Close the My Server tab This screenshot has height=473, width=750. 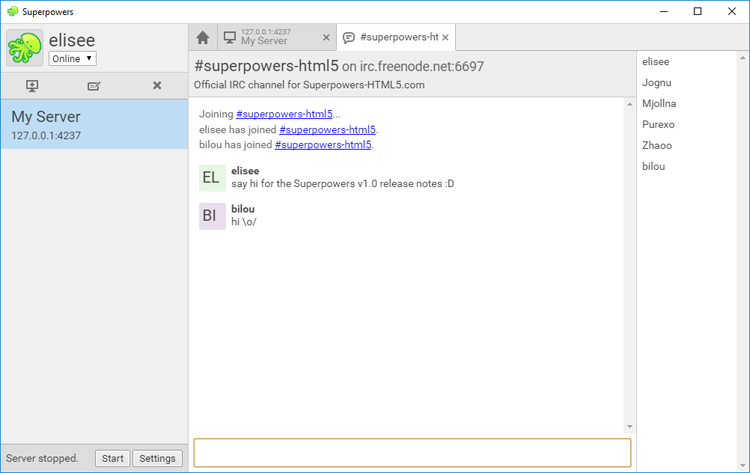(x=326, y=37)
